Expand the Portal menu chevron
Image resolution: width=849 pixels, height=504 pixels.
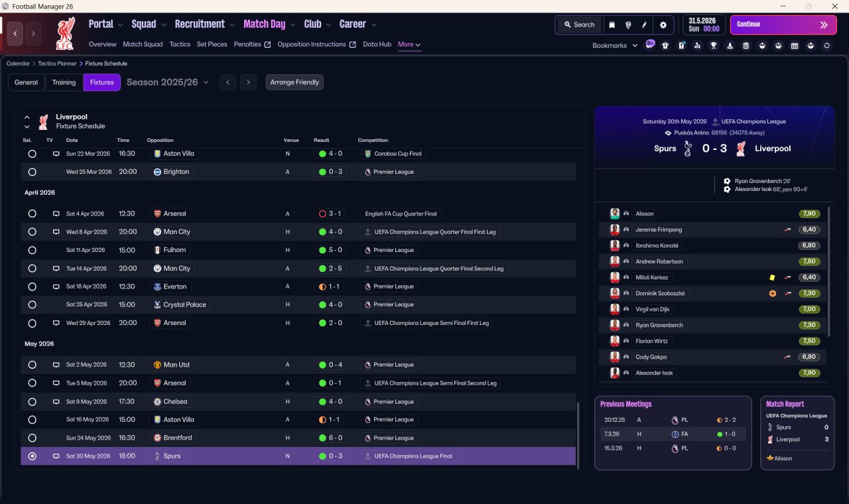coord(120,25)
